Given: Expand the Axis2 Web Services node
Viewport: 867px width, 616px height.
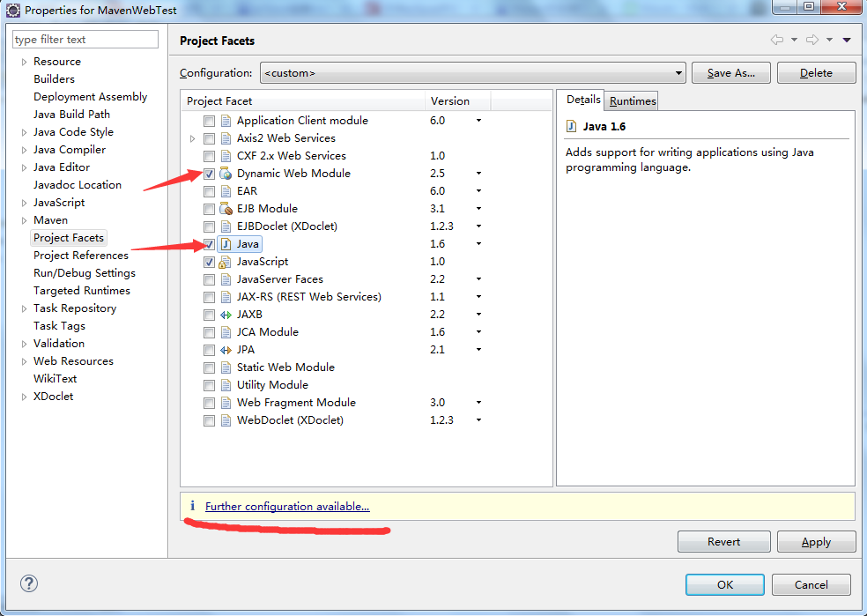Looking at the screenshot, I should (192, 138).
